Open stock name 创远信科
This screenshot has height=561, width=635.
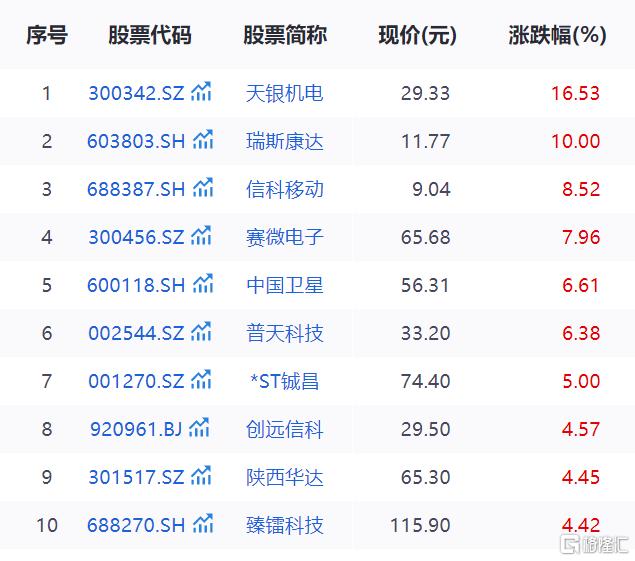285,429
